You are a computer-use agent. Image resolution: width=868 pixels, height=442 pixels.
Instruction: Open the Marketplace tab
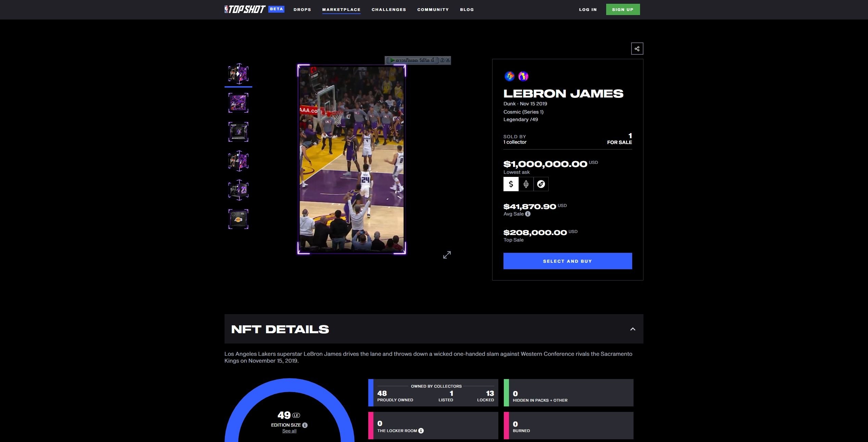pos(341,10)
